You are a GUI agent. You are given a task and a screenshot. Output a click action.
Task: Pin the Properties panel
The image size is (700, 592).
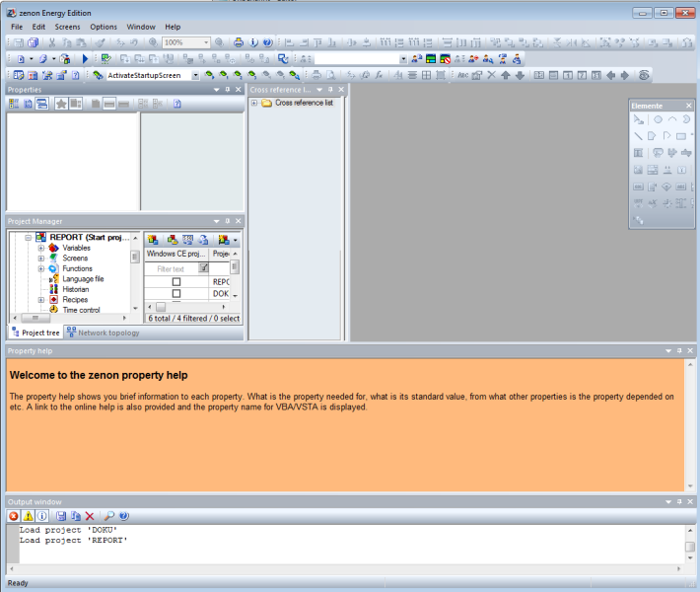point(228,90)
